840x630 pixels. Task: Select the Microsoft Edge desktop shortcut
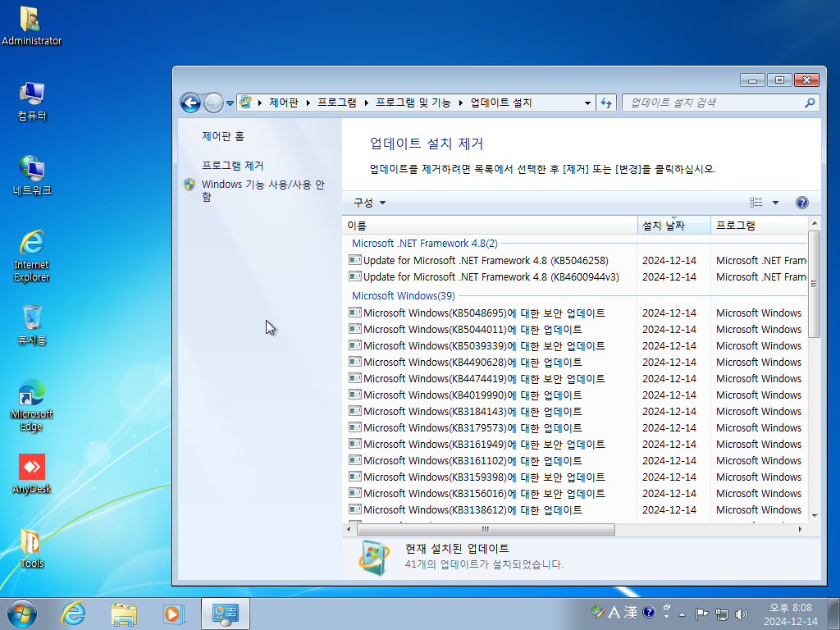pos(32,405)
